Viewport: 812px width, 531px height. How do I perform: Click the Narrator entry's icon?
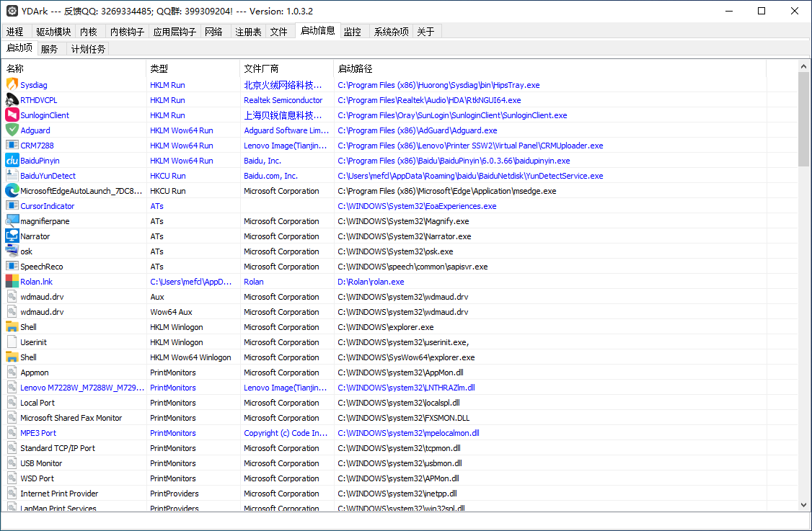(12, 236)
